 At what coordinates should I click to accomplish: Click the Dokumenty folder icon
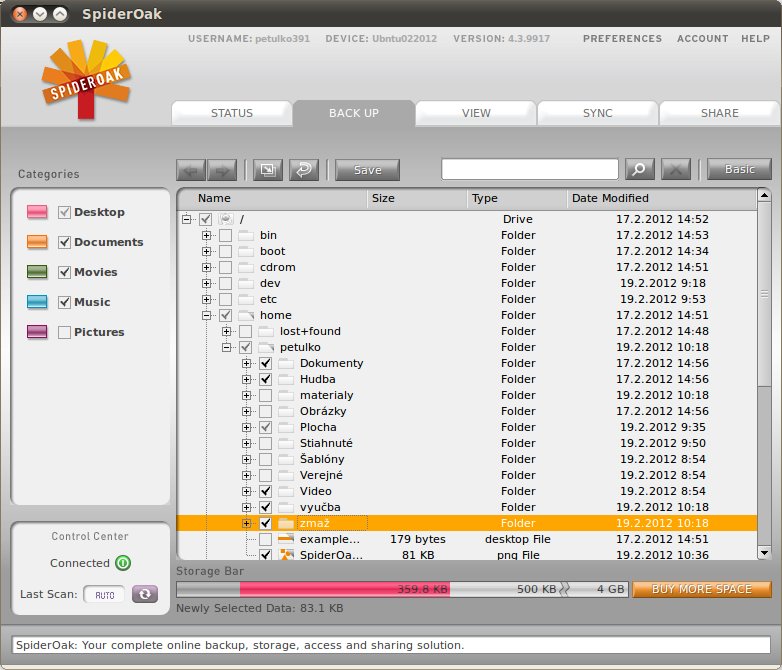(286, 363)
